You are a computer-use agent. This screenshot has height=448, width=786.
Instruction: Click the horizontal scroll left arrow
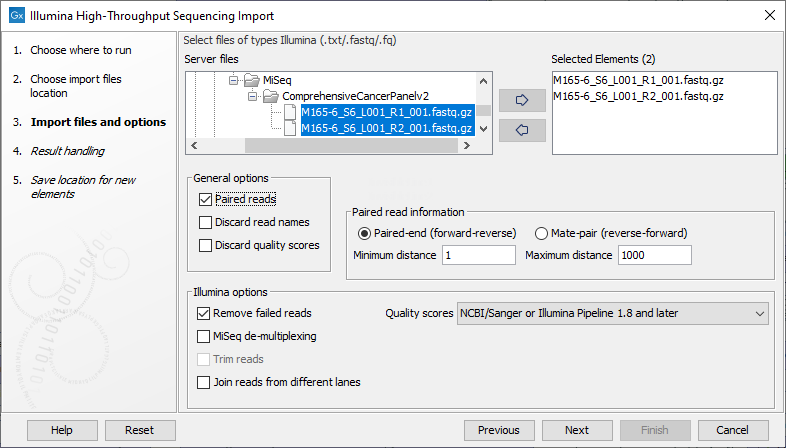coord(194,146)
